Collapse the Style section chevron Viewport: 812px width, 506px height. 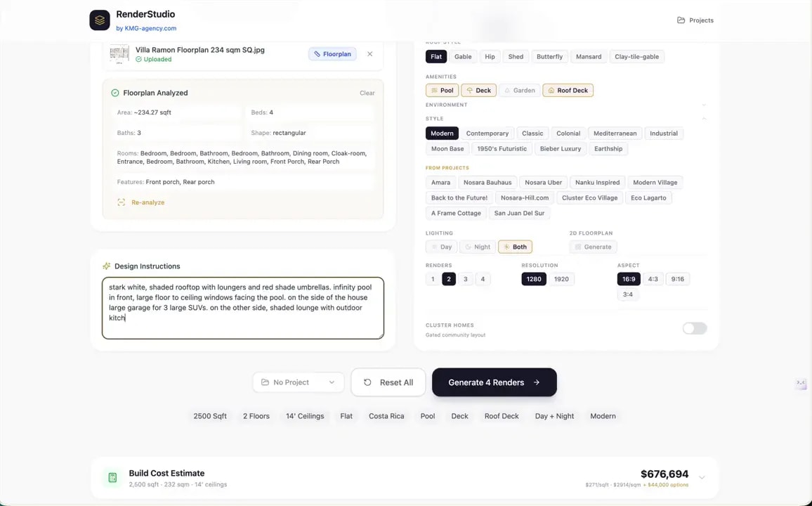point(704,119)
